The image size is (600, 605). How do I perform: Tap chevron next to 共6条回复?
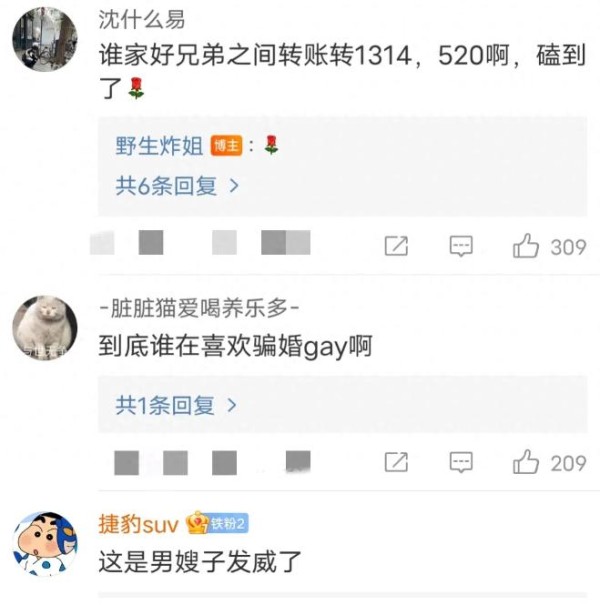coord(234,186)
